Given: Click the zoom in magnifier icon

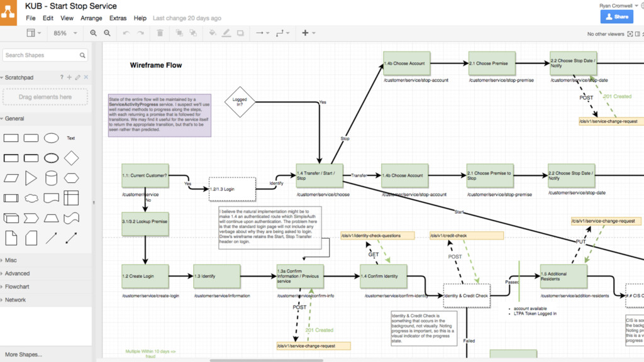Looking at the screenshot, I should point(94,33).
